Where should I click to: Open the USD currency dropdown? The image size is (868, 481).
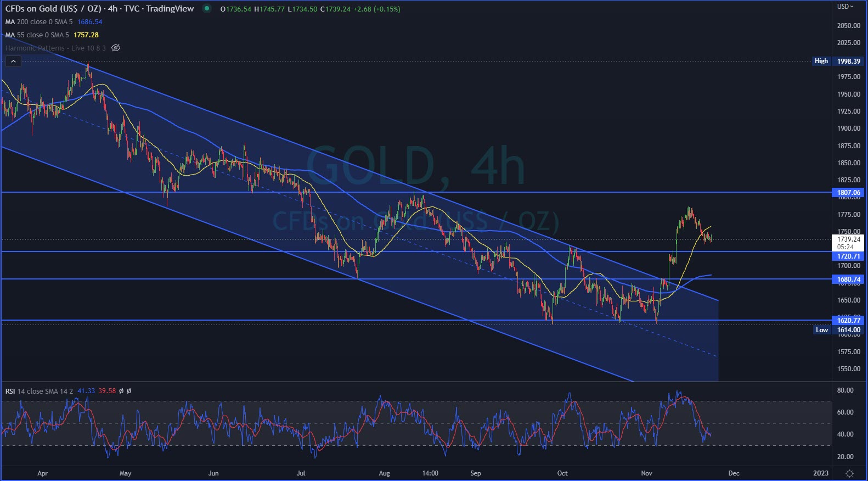pos(845,7)
